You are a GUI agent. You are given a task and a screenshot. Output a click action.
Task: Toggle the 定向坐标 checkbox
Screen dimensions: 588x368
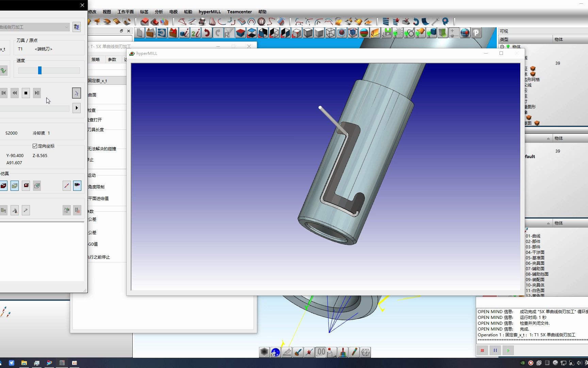coord(35,146)
